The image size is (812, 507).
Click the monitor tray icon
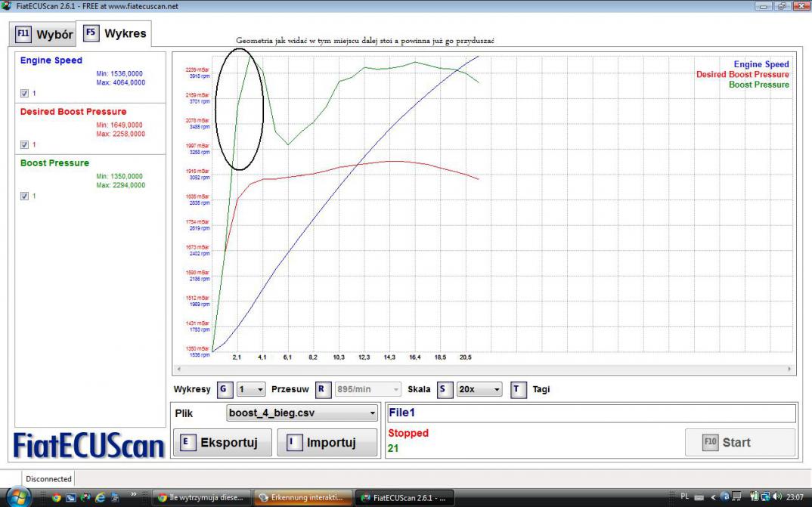[736, 497]
